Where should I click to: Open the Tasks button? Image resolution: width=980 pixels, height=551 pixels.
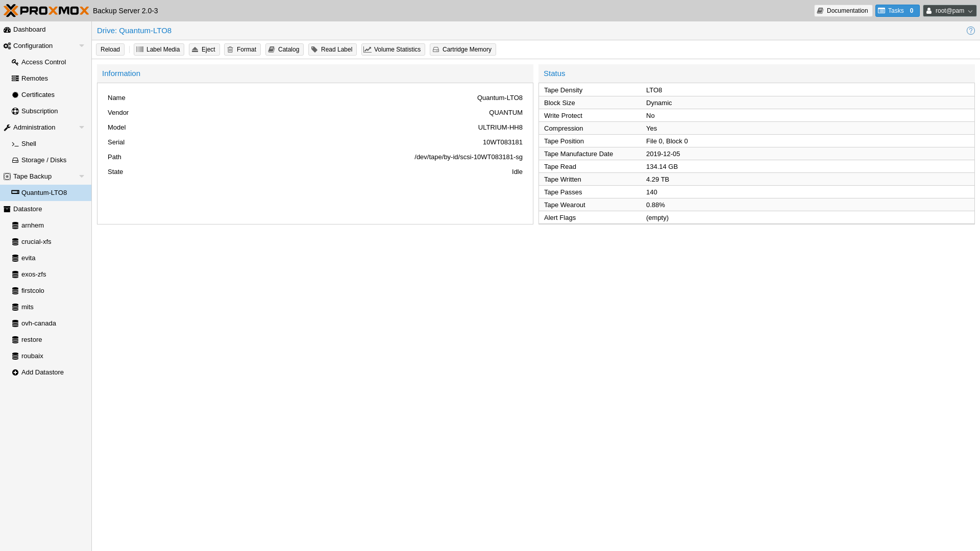click(897, 11)
